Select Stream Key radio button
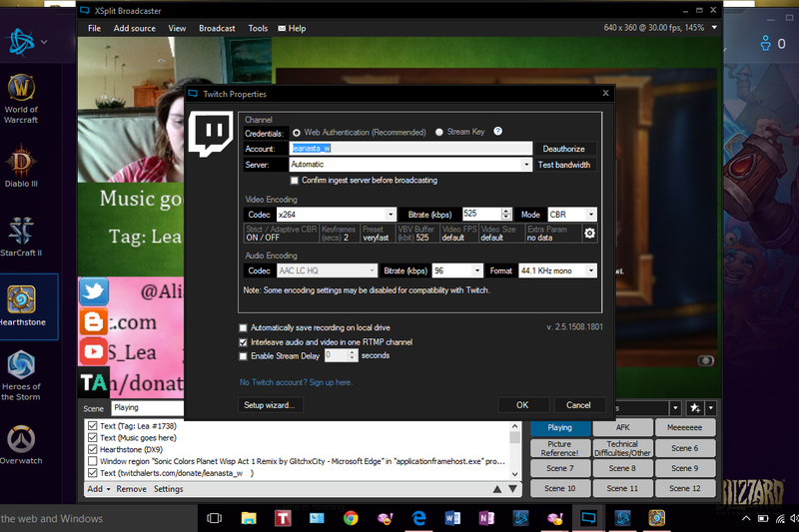This screenshot has height=532, width=799. coord(439,132)
